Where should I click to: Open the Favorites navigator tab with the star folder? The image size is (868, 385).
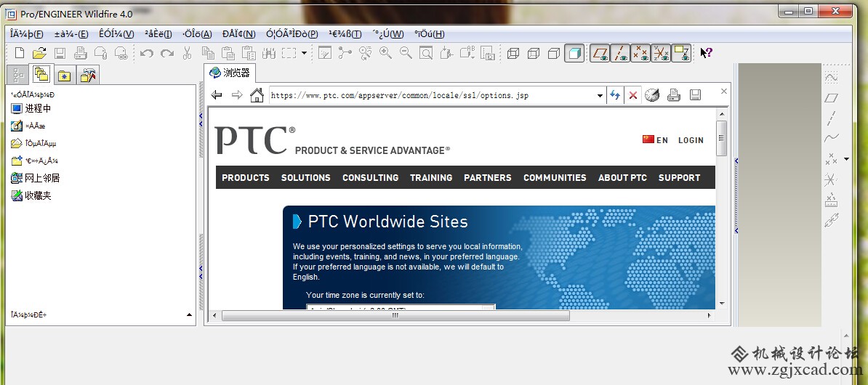coord(64,76)
